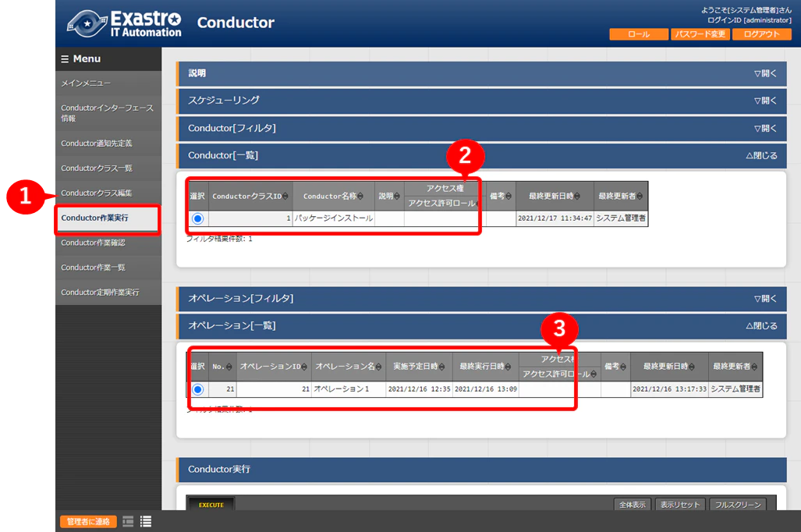Switch to list menu layout icon in footer
801x532 pixels.
146,521
